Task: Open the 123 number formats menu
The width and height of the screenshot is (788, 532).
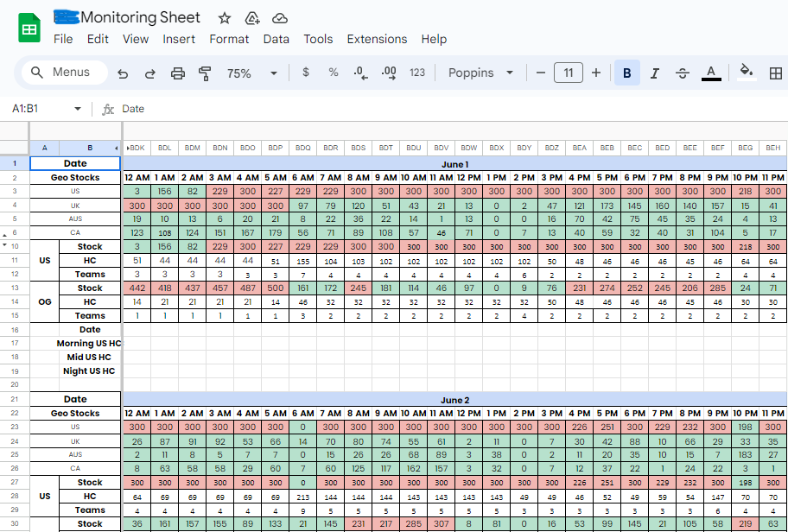Action: [x=417, y=73]
